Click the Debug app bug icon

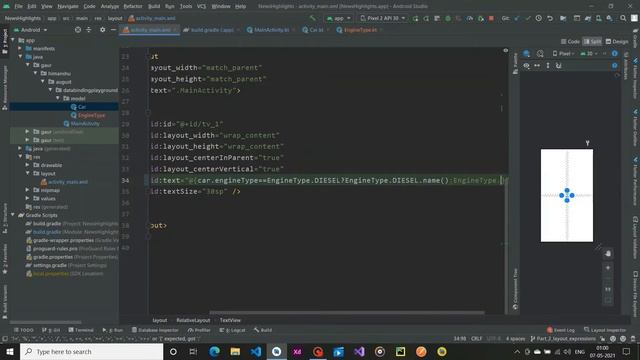coord(448,18)
